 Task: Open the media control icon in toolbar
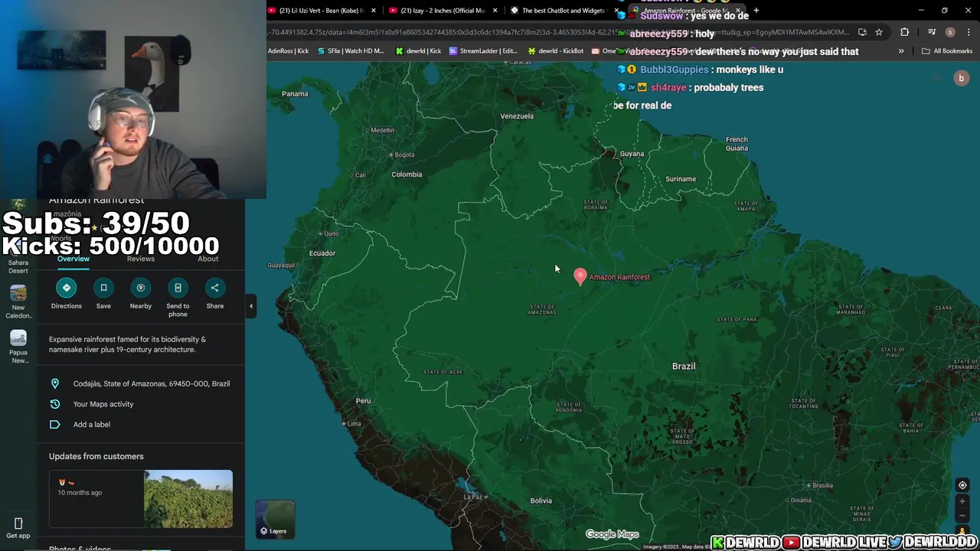click(x=932, y=32)
